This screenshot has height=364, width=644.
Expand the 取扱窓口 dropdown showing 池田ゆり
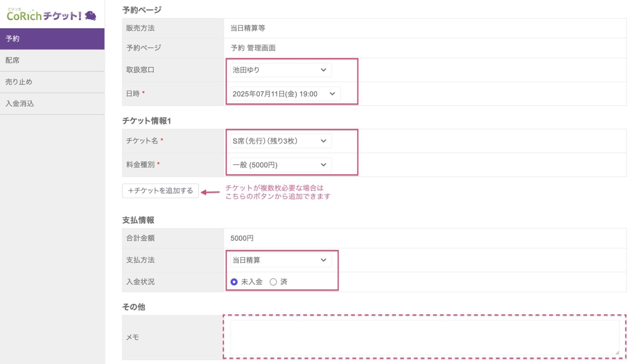277,70
